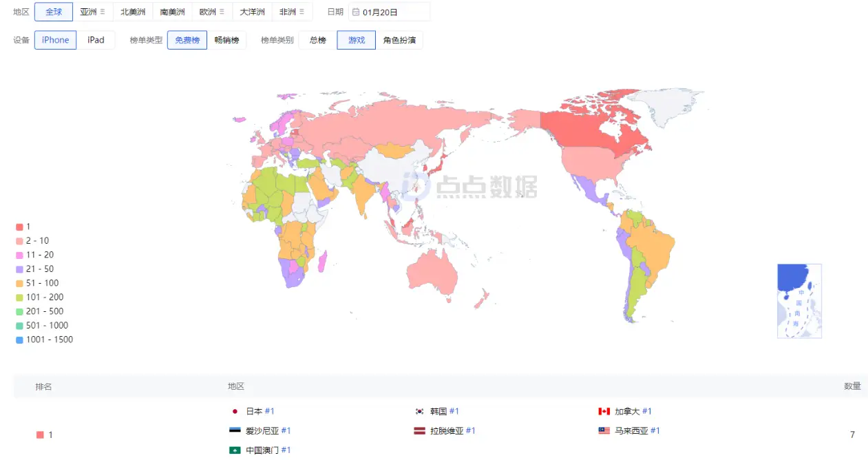Expand the 亚洲 region dropdown
This screenshot has height=460, width=868.
point(103,12)
